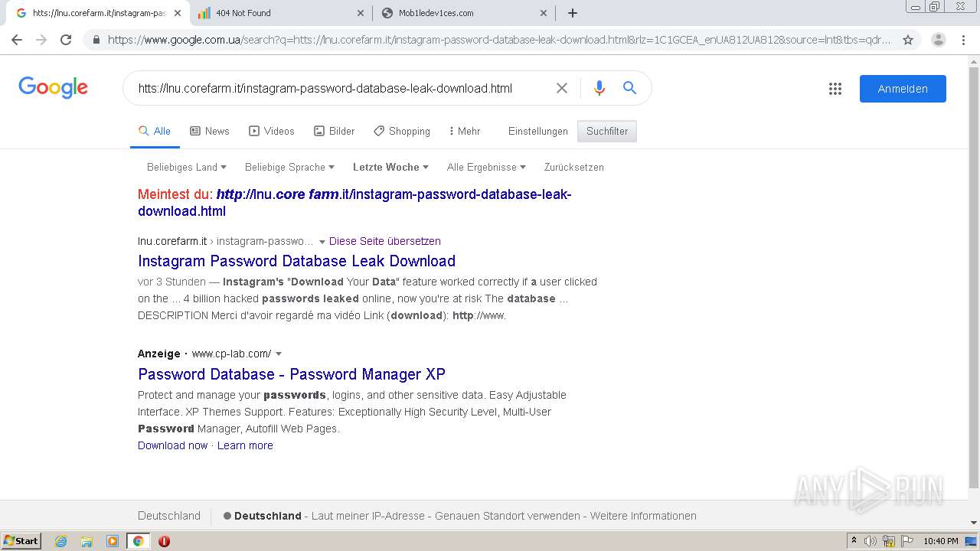Open Password Database - Password Manager XP ad
Screen dimensions: 980x551
coord(292,374)
